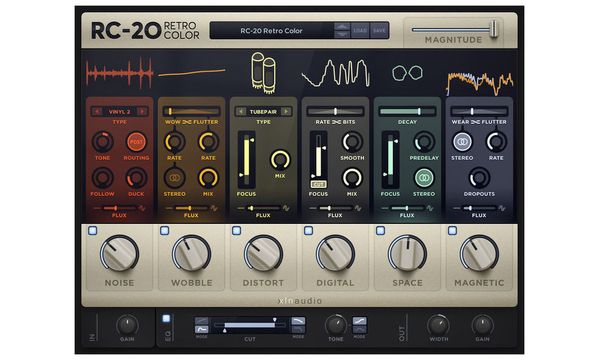Viewport: 600px width, 360px height.
Task: Click the EQ Cut range slider
Action: (249, 325)
